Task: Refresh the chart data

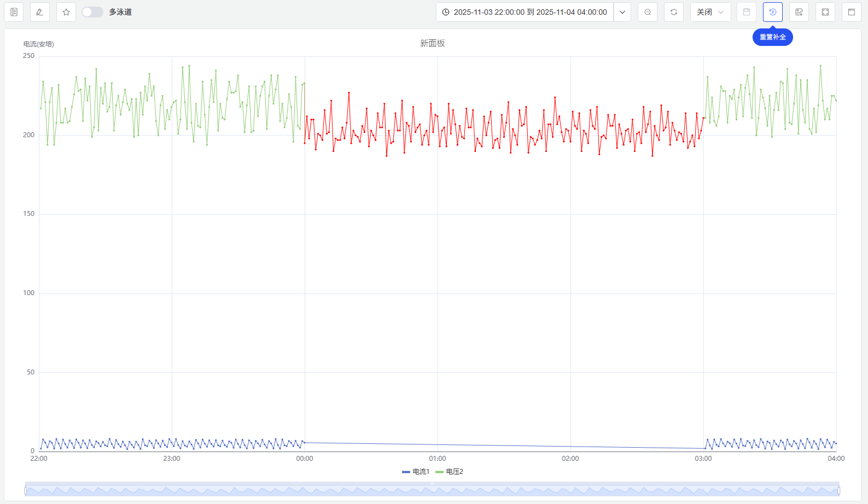Action: tap(674, 12)
